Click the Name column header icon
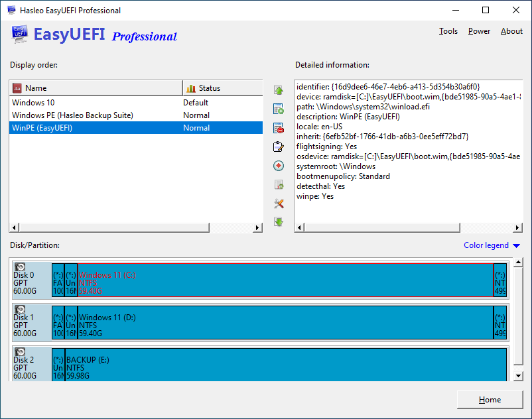The width and height of the screenshot is (532, 419). (x=17, y=88)
